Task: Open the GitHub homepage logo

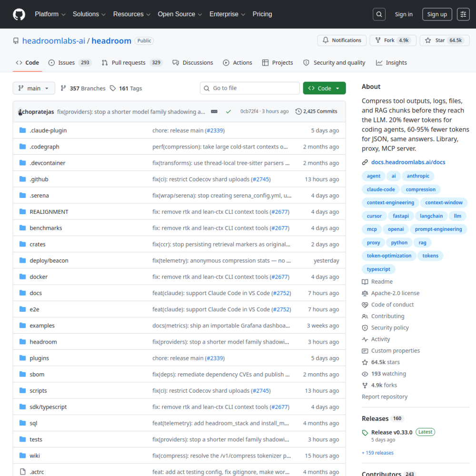Action: coord(19,14)
